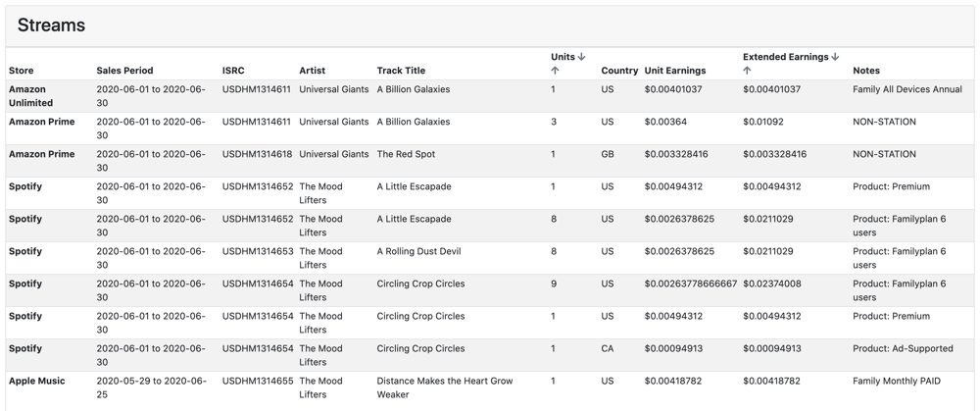Sort Units descending with the down arrow
Image resolution: width=980 pixels, height=411 pixels.
(x=581, y=57)
